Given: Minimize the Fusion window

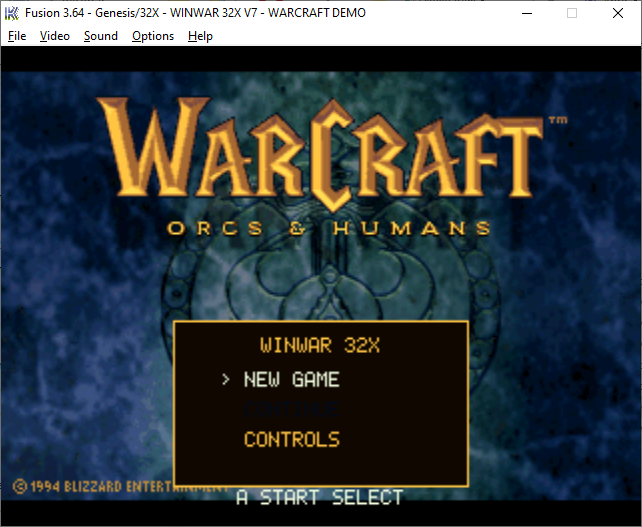Looking at the screenshot, I should click(x=527, y=13).
